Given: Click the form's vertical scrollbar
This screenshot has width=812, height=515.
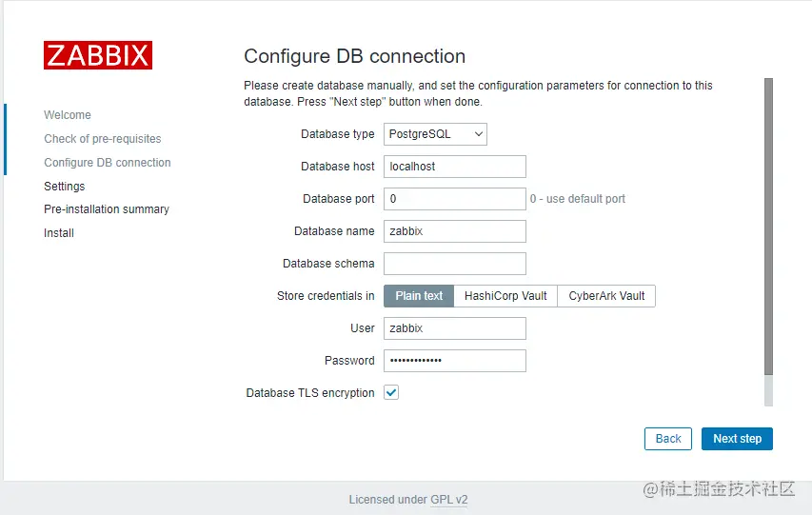Looking at the screenshot, I should point(768,227).
